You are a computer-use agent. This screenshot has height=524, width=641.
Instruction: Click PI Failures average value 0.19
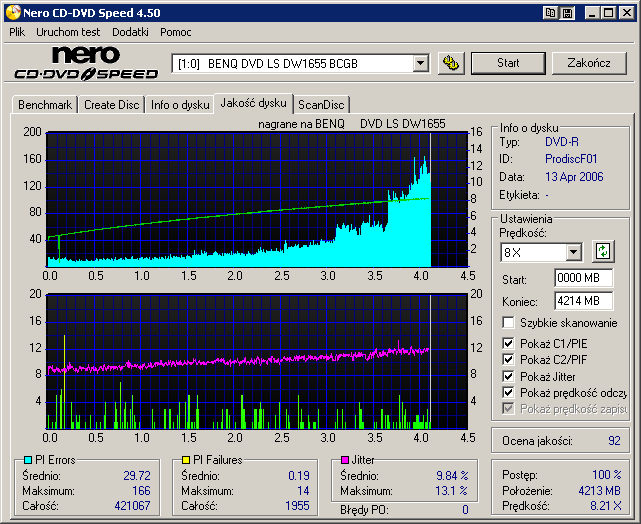pos(299,475)
